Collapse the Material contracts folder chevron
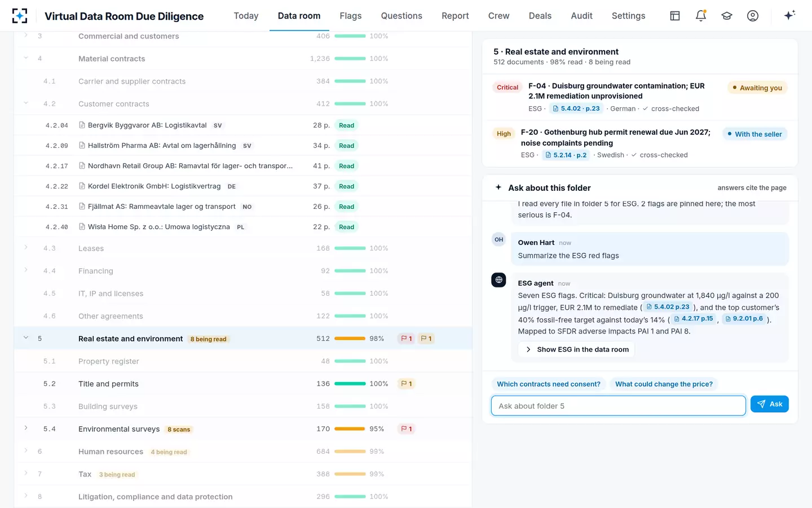 26,58
